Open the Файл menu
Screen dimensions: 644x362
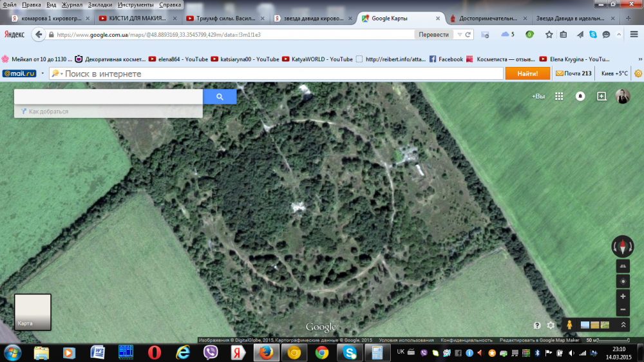click(x=10, y=5)
